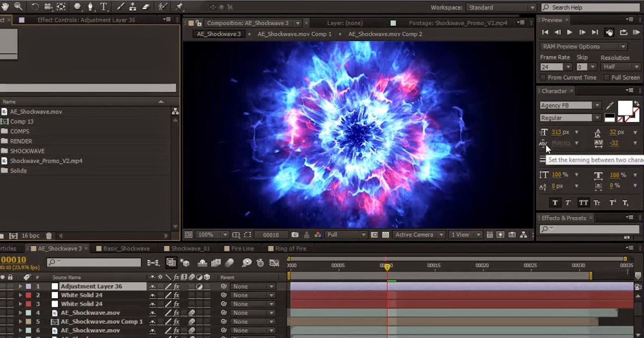Switch to the Basic_Shockwave timeline tab
Image resolution: width=644 pixels, height=338 pixels.
126,248
